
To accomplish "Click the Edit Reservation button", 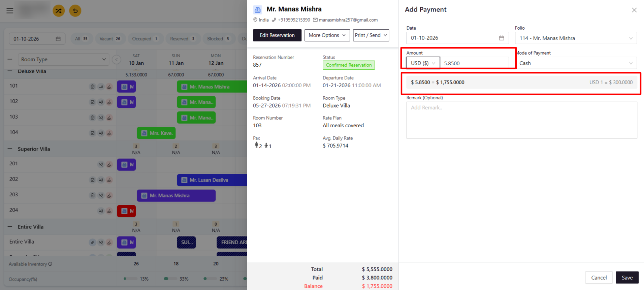I will coord(277,35).
